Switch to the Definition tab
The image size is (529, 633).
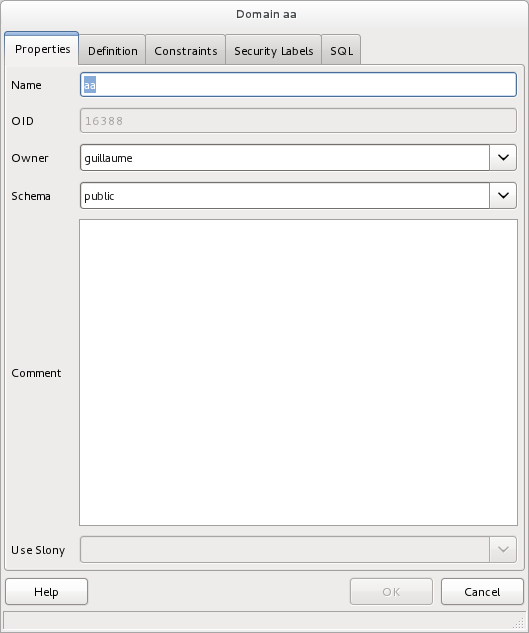point(112,50)
